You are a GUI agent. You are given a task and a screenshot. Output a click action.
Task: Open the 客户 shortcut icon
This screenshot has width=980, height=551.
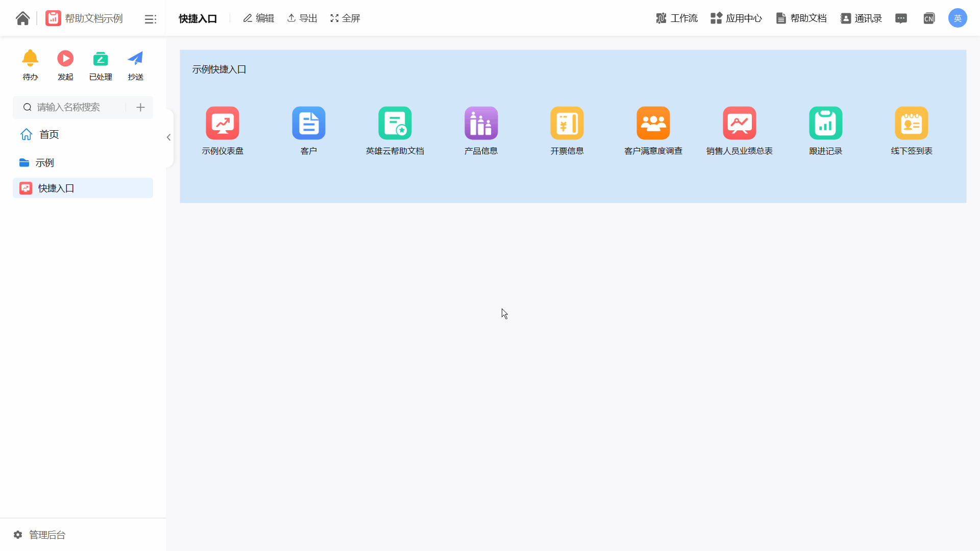[309, 123]
